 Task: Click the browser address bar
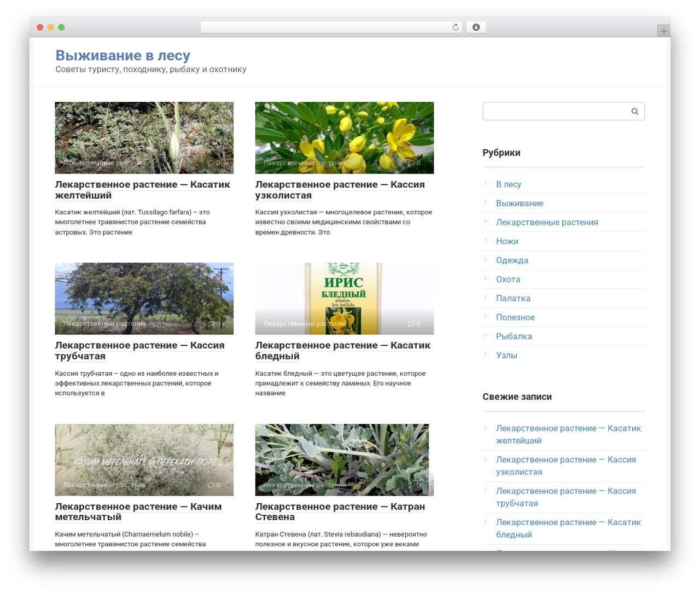click(331, 27)
